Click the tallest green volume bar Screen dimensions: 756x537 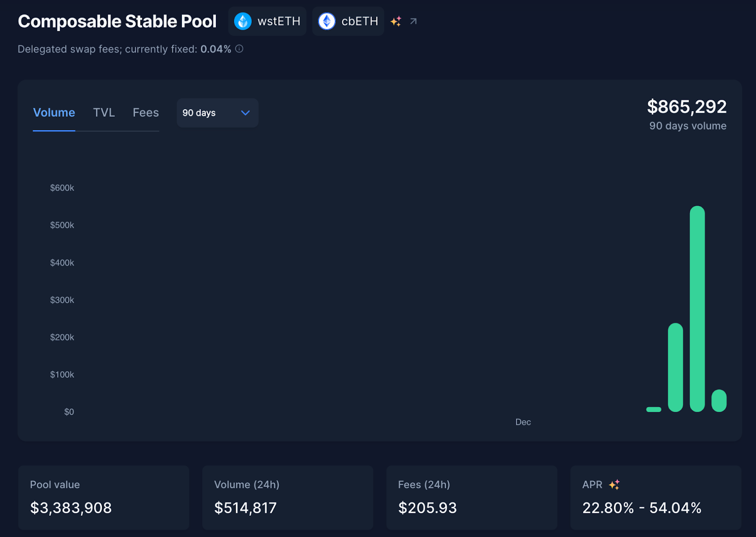point(697,309)
